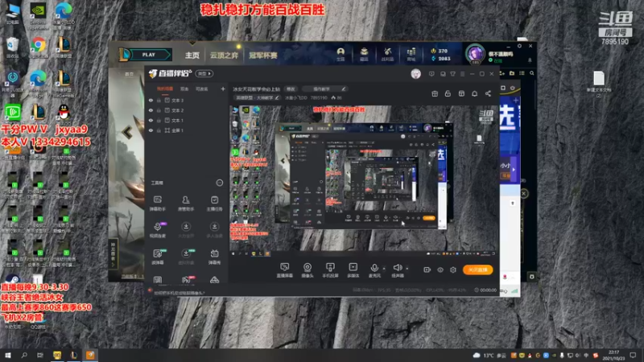Open the mode selector pill beside 直播伴侣 logo

pos(204,74)
